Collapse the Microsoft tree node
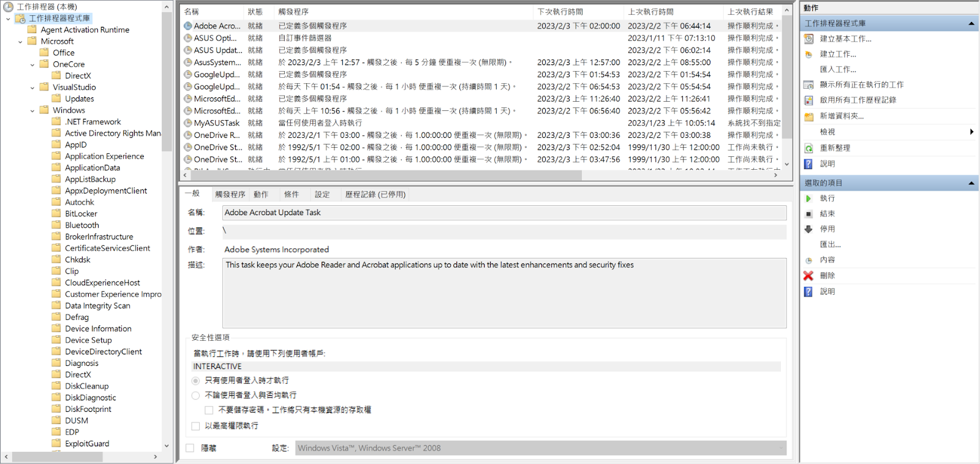The image size is (980, 464). [x=20, y=42]
